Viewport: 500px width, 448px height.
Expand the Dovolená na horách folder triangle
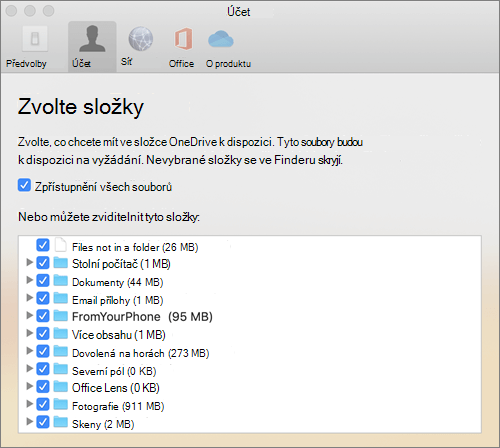tap(29, 350)
